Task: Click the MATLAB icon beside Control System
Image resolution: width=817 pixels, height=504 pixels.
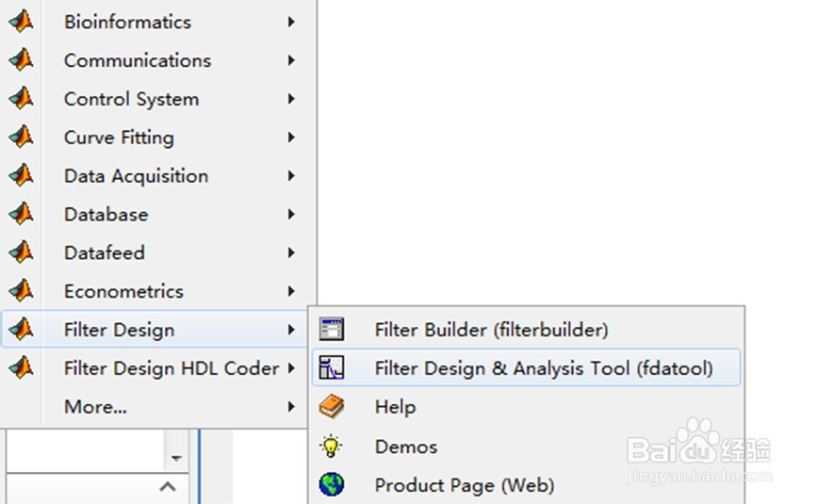Action: (x=22, y=99)
